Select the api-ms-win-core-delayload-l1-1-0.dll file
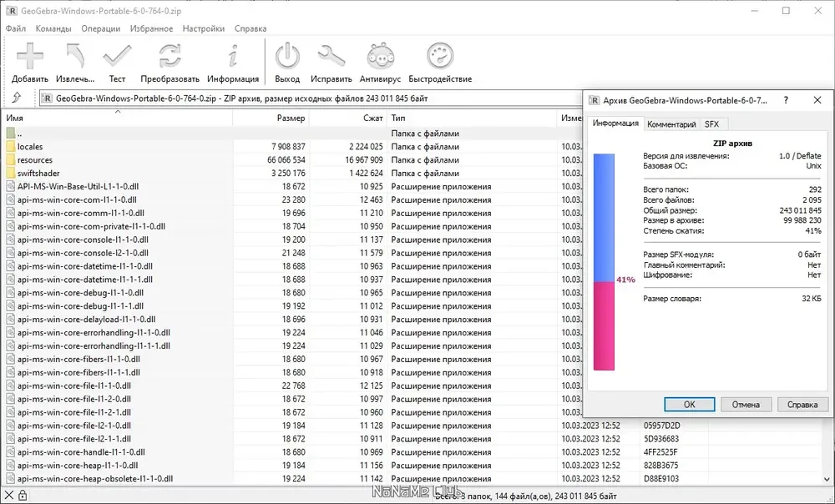The image size is (835, 504). [x=86, y=320]
